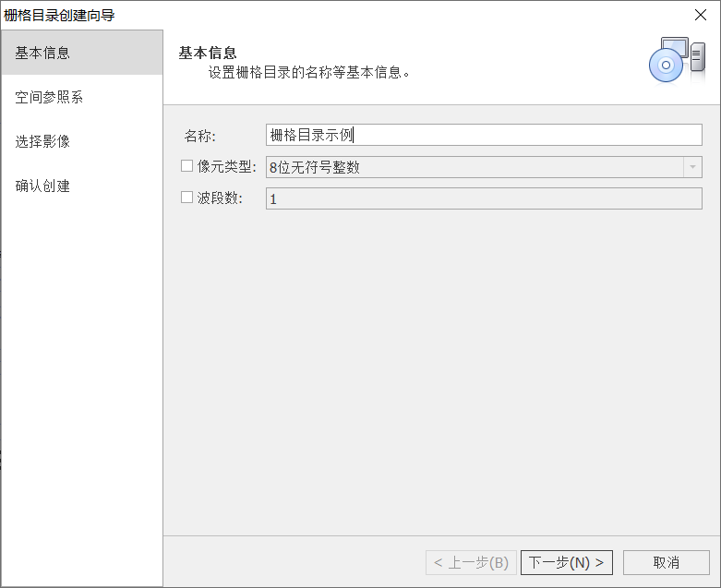Tick the 波段数 checkbox
721x588 pixels.
click(x=187, y=198)
